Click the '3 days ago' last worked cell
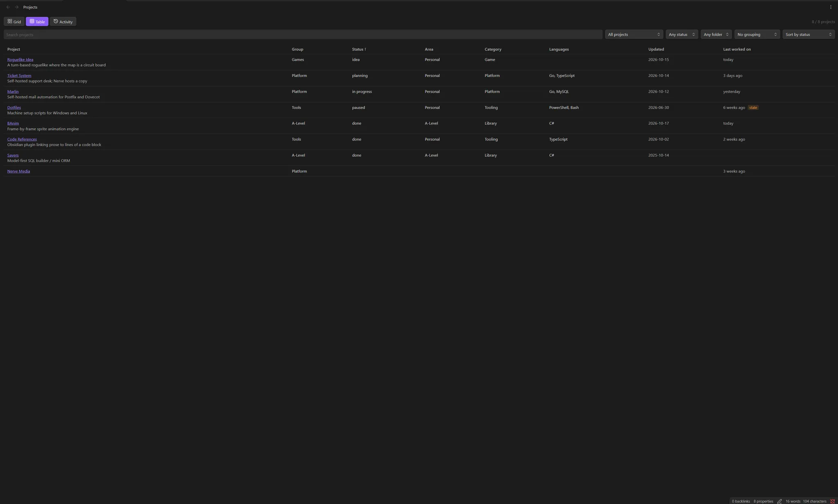The image size is (838, 504). [732, 76]
